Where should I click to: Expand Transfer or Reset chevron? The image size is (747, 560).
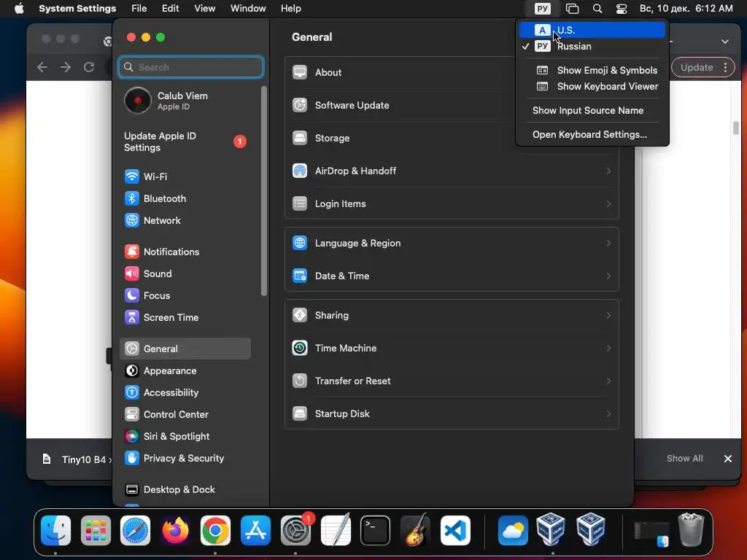(608, 381)
